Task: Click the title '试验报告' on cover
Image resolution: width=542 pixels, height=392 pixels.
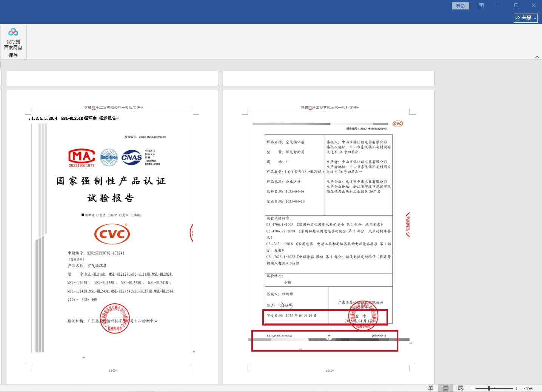Action: tap(111, 198)
